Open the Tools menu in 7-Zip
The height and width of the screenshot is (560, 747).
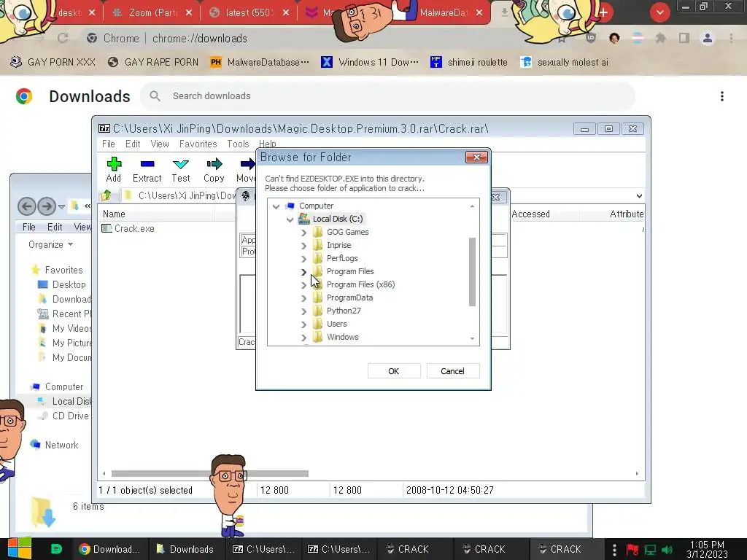239,144
